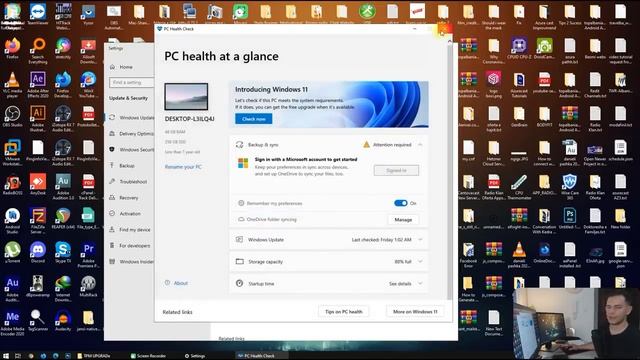This screenshot has height=360, width=640.
Task: Open Adobe Premiere Pro desktop icon
Action: 89,254
